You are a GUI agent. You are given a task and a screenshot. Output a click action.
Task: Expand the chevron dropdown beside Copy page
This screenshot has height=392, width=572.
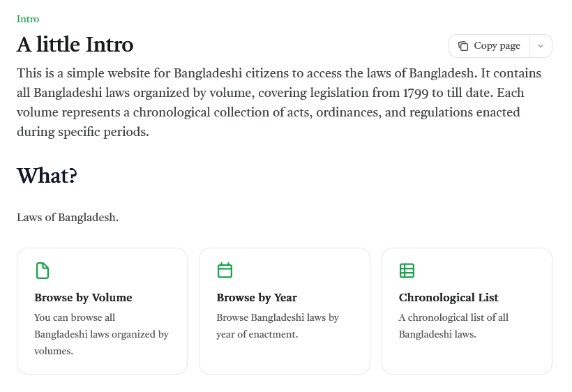tap(541, 46)
